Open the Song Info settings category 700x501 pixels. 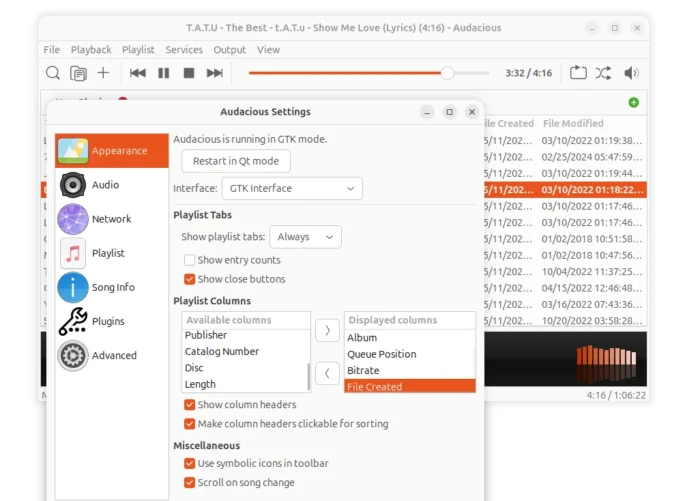tap(112, 287)
